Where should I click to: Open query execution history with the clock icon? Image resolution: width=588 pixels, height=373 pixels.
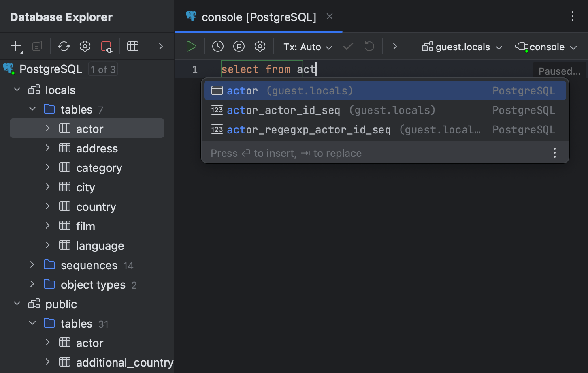217,46
